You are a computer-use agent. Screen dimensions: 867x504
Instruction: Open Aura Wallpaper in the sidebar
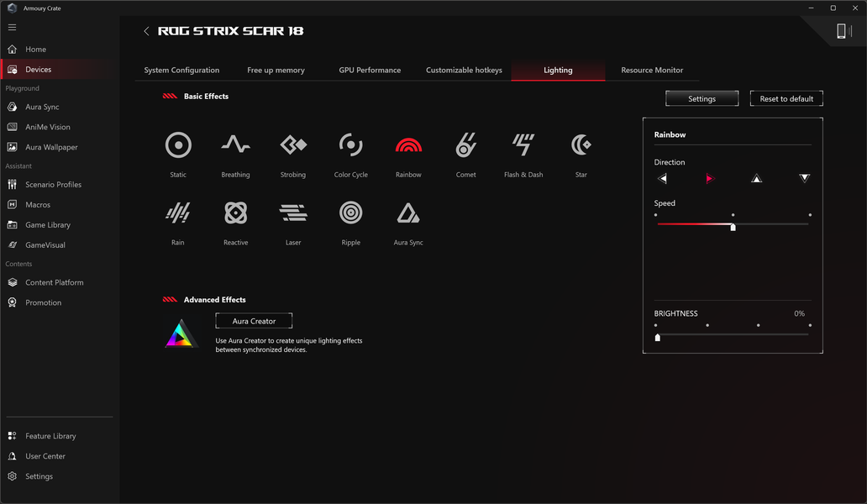60,147
